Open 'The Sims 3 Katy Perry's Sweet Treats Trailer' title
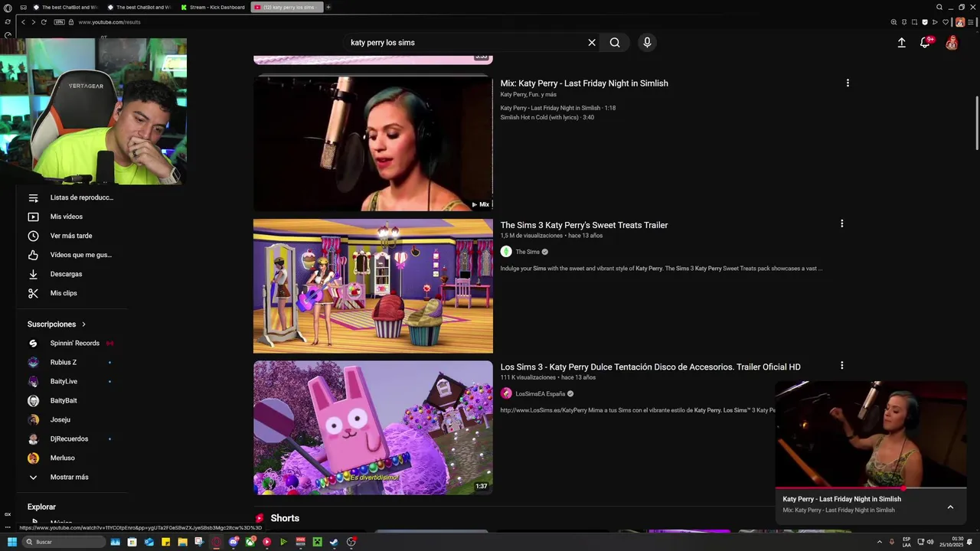980x551 pixels. [x=584, y=225]
